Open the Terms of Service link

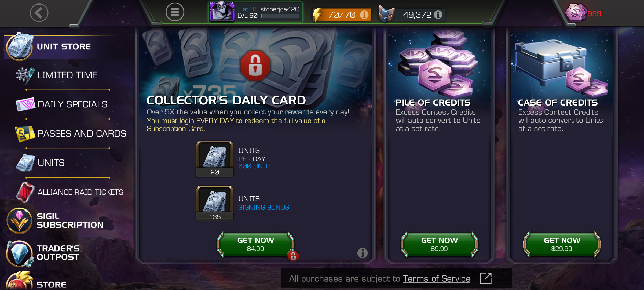(437, 279)
